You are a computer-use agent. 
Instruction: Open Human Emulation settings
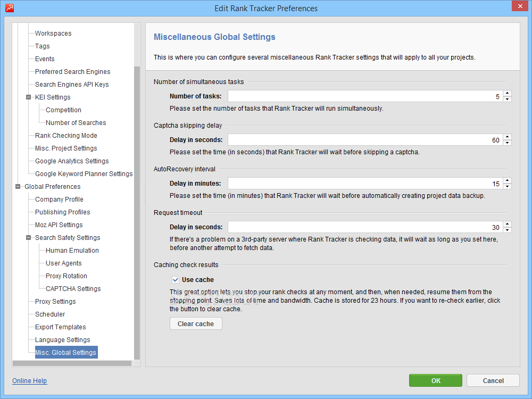click(72, 251)
